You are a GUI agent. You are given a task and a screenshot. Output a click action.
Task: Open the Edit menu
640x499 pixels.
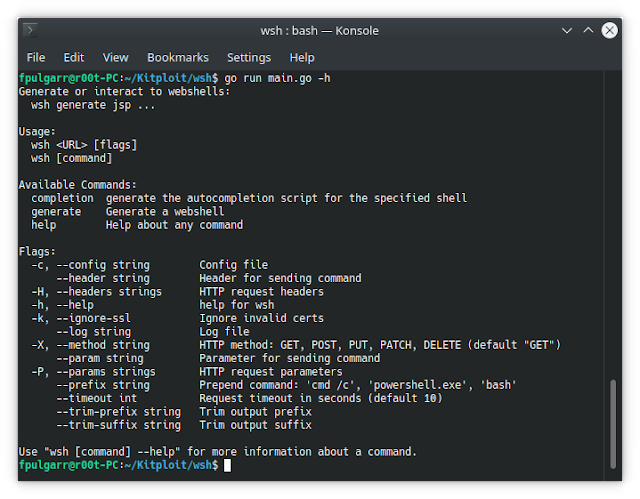[x=74, y=58]
